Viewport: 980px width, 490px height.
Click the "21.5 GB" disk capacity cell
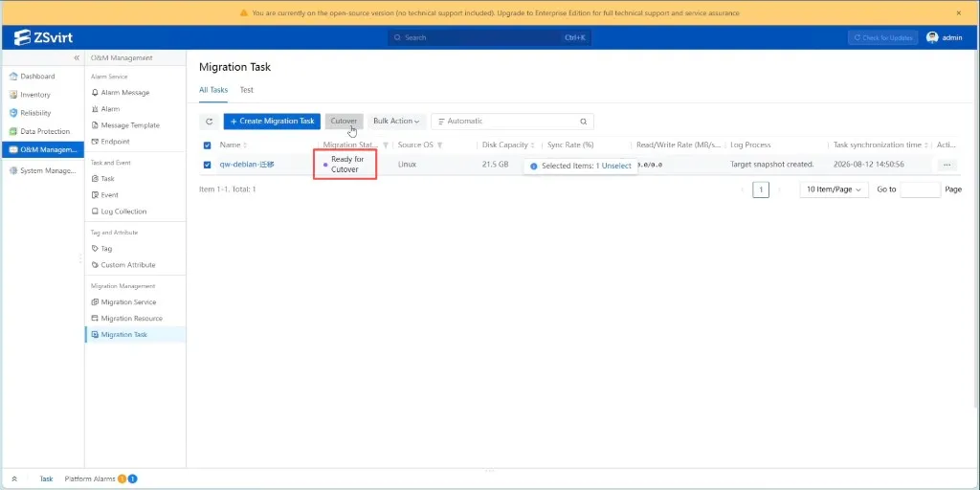coord(495,165)
